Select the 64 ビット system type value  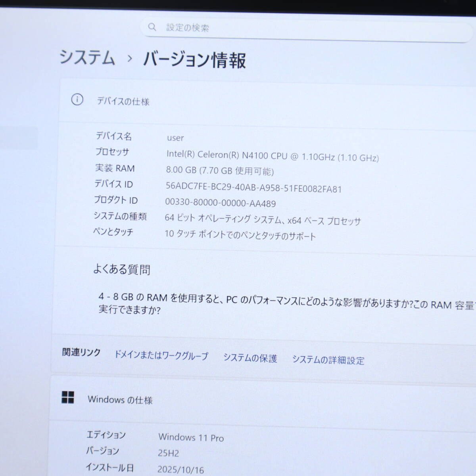(x=263, y=219)
